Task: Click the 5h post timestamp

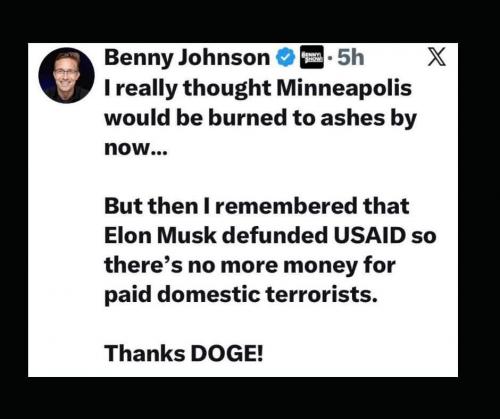Action: click(x=350, y=57)
